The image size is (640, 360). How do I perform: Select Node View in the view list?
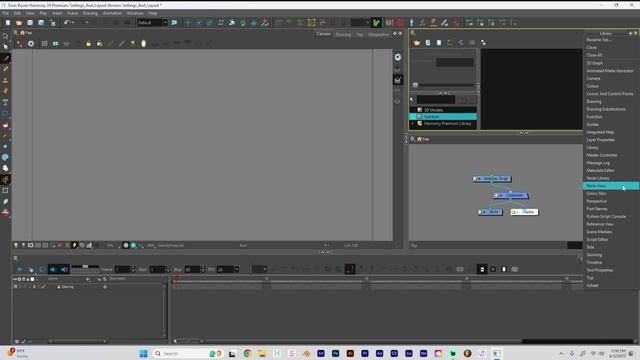coord(611,186)
